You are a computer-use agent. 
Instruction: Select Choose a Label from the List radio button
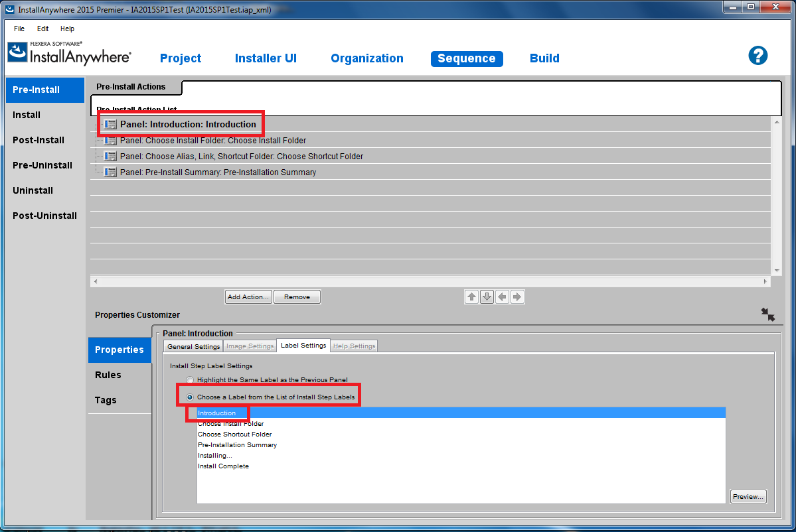pyautogui.click(x=190, y=397)
